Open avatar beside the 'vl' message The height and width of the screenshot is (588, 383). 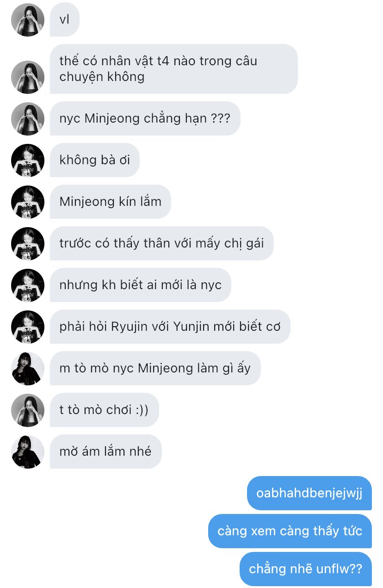[x=28, y=20]
